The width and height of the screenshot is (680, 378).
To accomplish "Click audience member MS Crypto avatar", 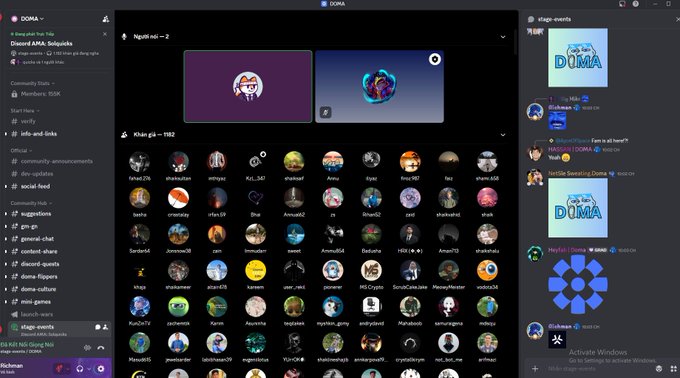I will click(371, 270).
